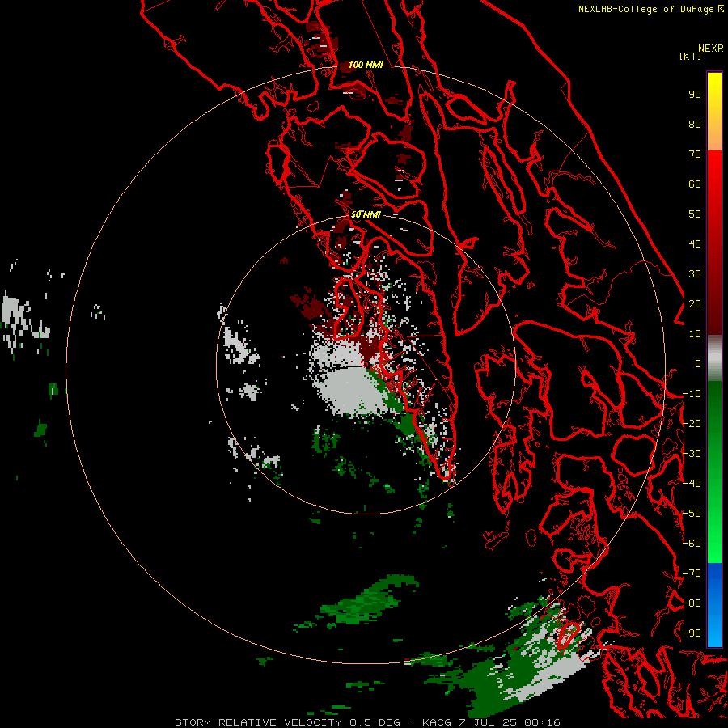The image size is (728, 728).
Task: Click the -50 value on the velocity scale
Action: click(692, 514)
